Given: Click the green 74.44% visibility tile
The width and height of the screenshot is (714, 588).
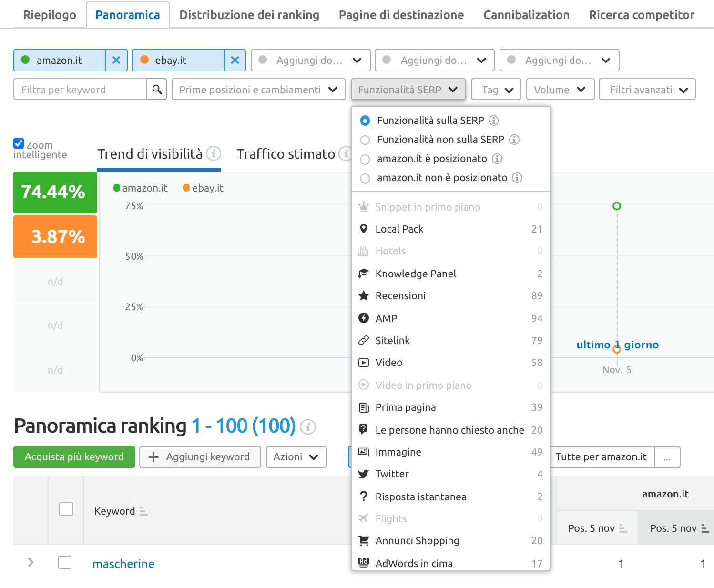Looking at the screenshot, I should 55,192.
